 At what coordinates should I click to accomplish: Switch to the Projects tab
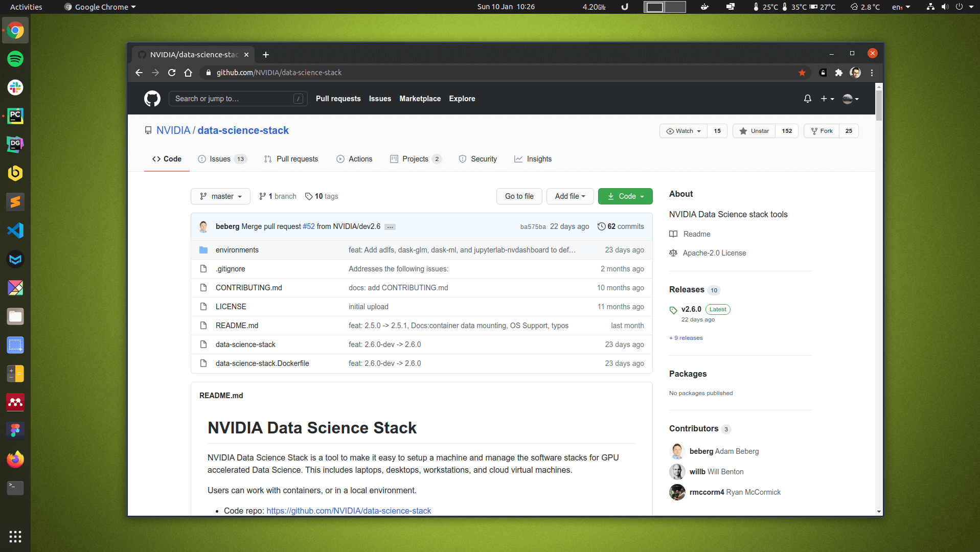point(416,159)
